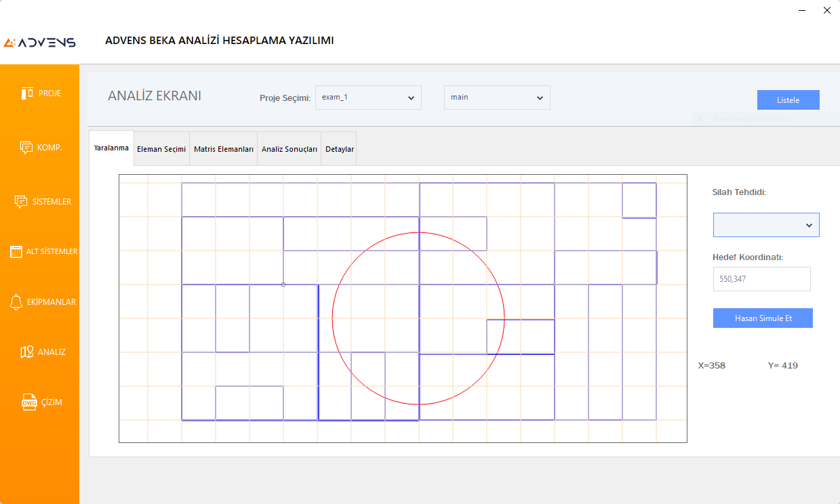Expand the Silah Tehdidi dropdown

tap(766, 225)
